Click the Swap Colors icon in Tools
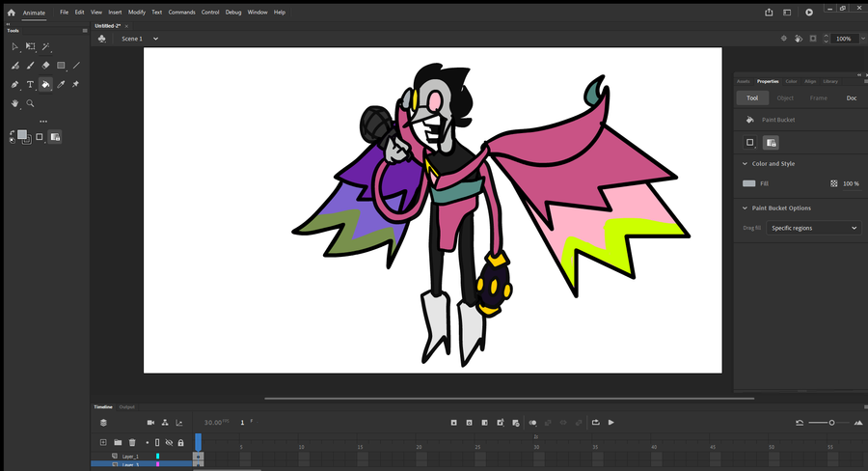868x471 pixels. (13, 133)
